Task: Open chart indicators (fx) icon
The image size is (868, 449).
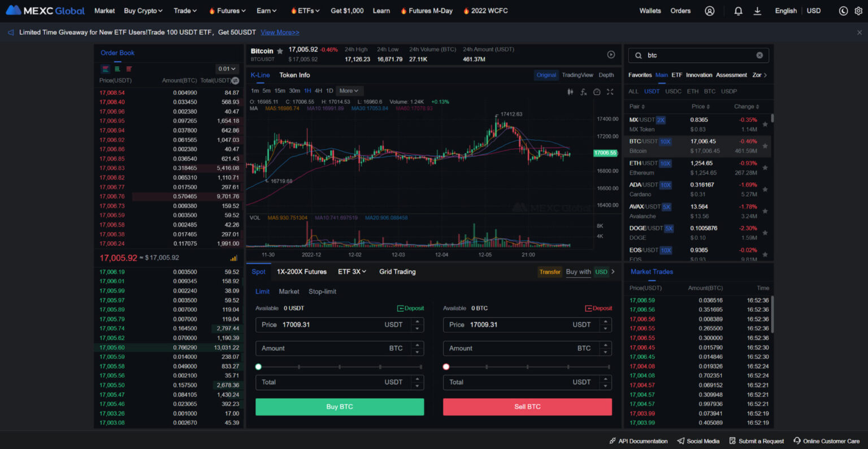Action: click(583, 91)
